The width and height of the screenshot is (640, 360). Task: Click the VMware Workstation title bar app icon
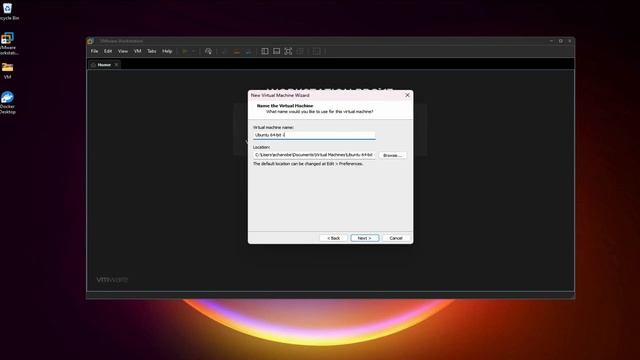91,41
